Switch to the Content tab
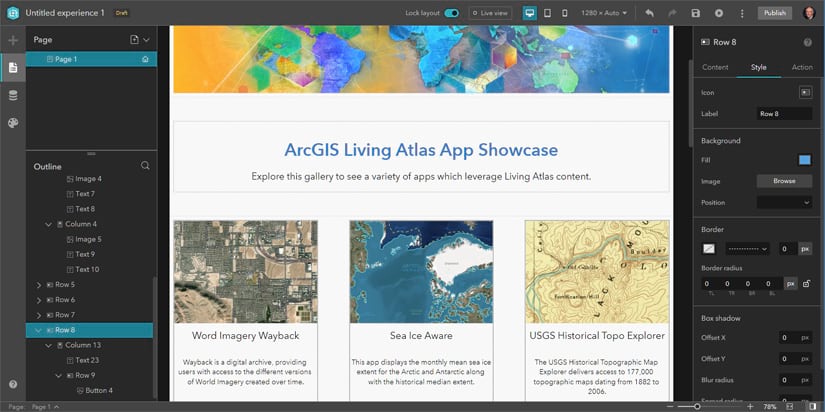The height and width of the screenshot is (412, 825). [715, 67]
